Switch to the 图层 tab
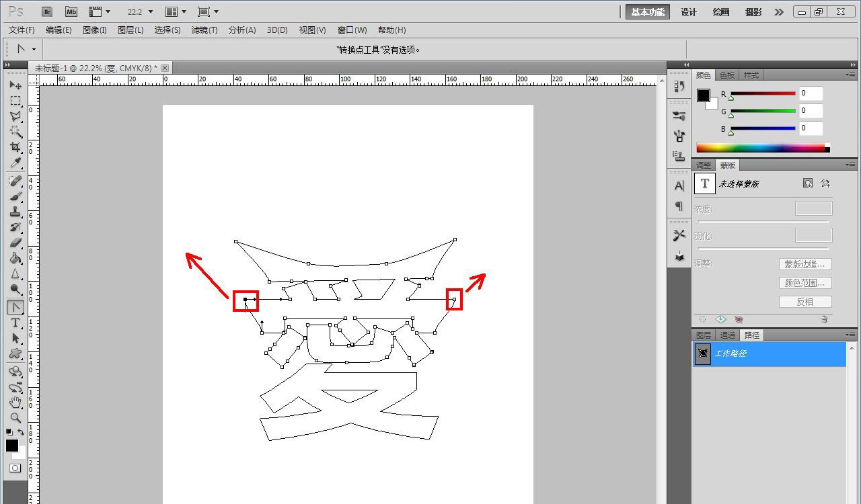The image size is (861, 504). pos(704,335)
